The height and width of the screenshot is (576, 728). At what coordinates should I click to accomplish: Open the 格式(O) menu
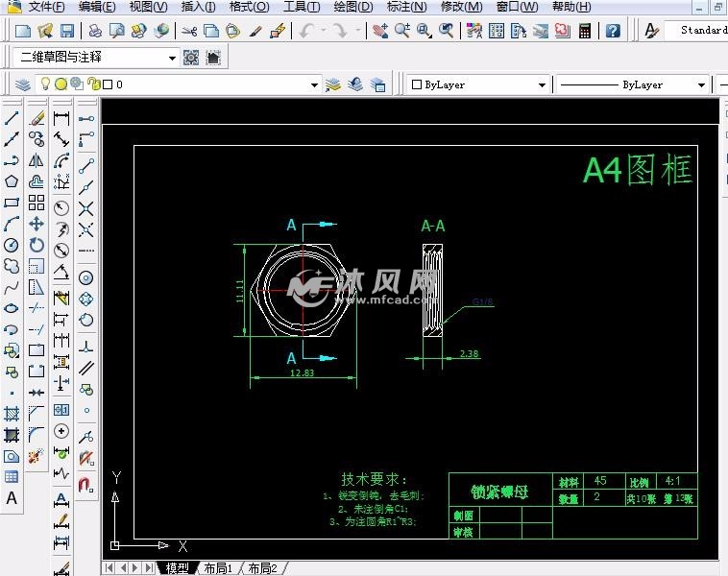tap(248, 7)
